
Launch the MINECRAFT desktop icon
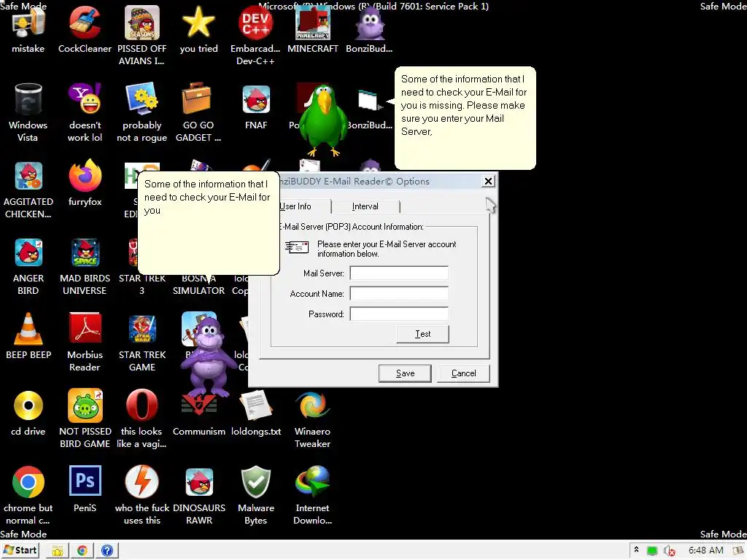click(312, 24)
